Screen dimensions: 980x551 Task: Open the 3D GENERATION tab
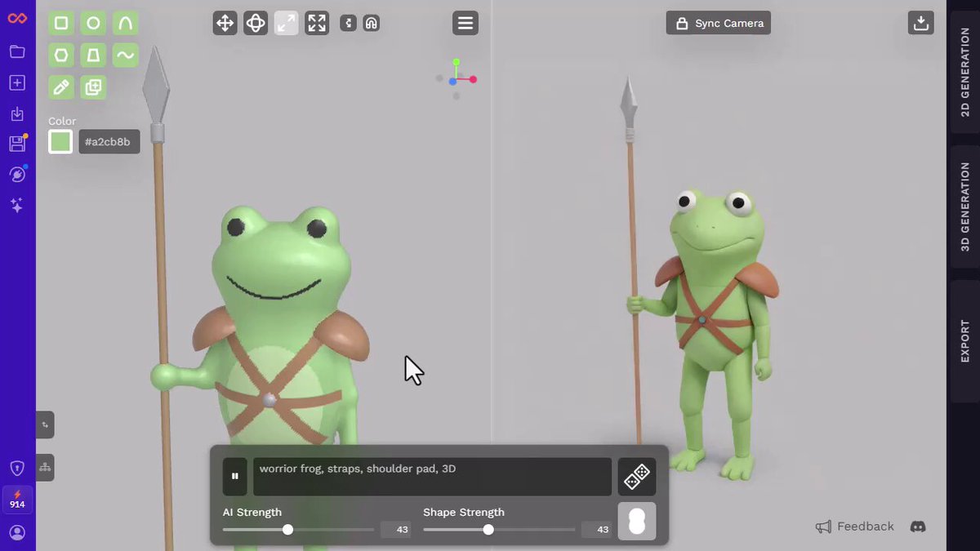(965, 207)
